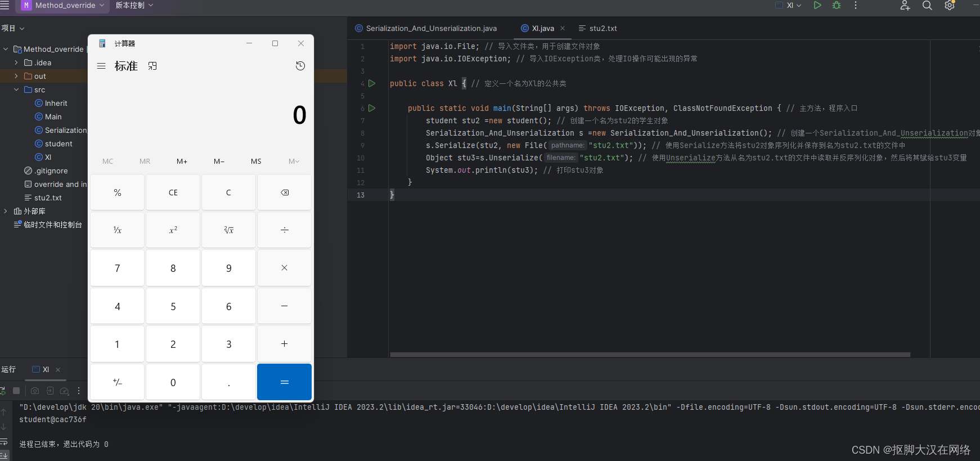980x461 pixels.
Task: Open .gitignore file in project tree
Action: click(x=46, y=171)
